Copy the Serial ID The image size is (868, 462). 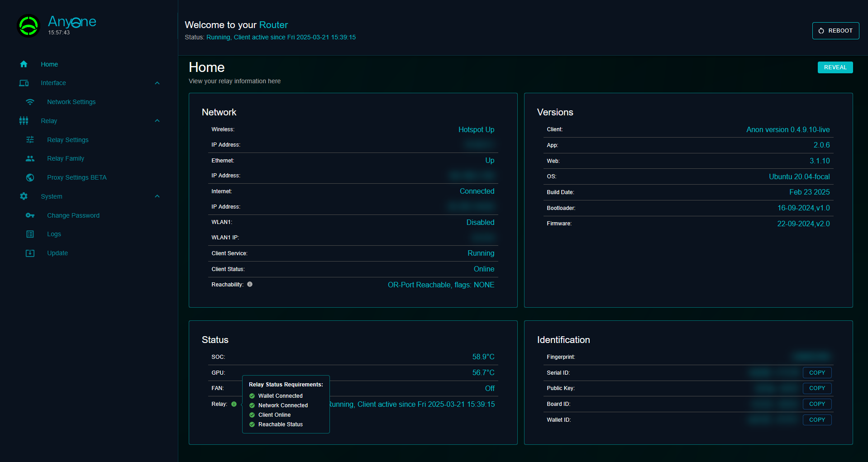(x=817, y=373)
